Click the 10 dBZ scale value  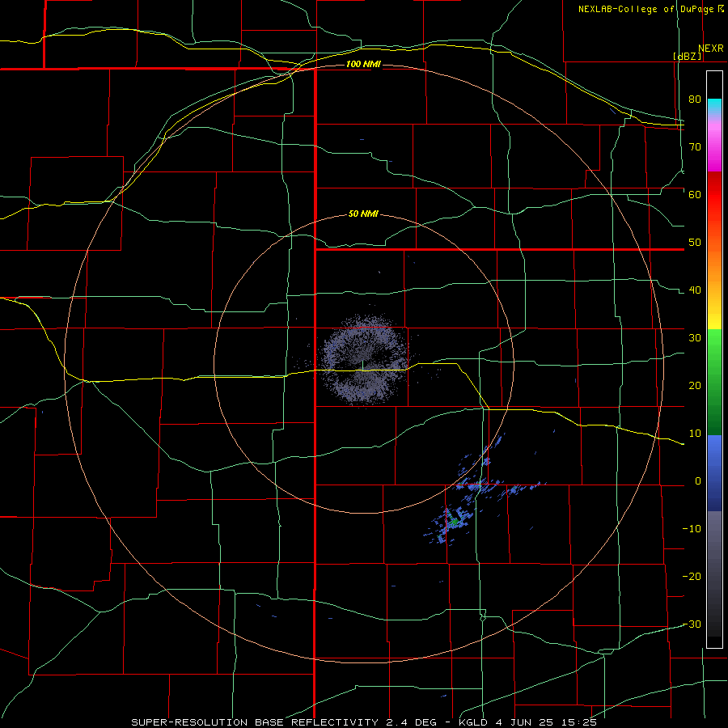pyautogui.click(x=695, y=434)
